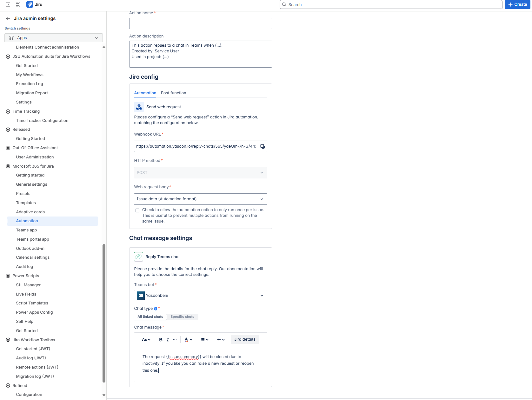Open Adaptive cards in the sidebar
This screenshot has height=400, width=532.
pyautogui.click(x=30, y=212)
